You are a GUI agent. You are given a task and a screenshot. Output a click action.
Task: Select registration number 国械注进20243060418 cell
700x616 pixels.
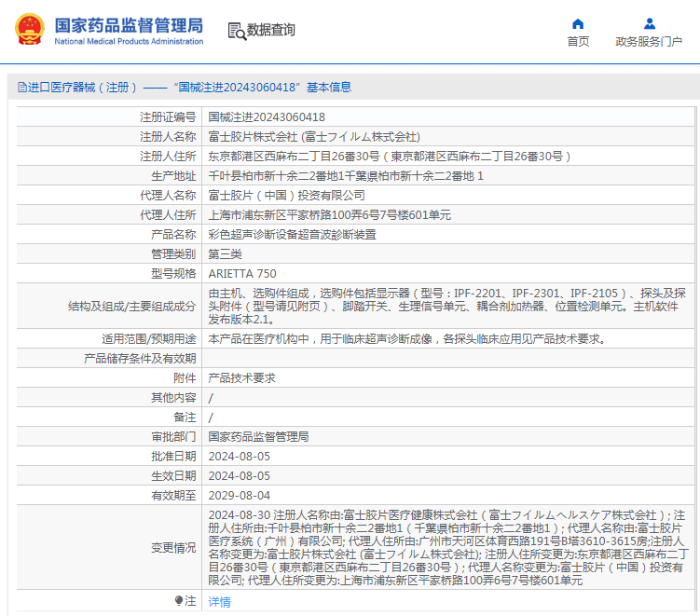(267, 116)
